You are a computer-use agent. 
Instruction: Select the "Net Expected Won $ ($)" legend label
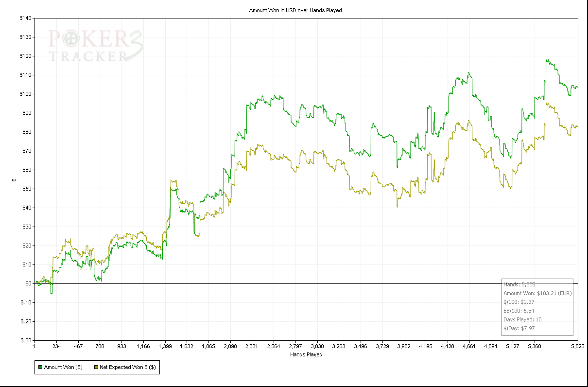(128, 368)
